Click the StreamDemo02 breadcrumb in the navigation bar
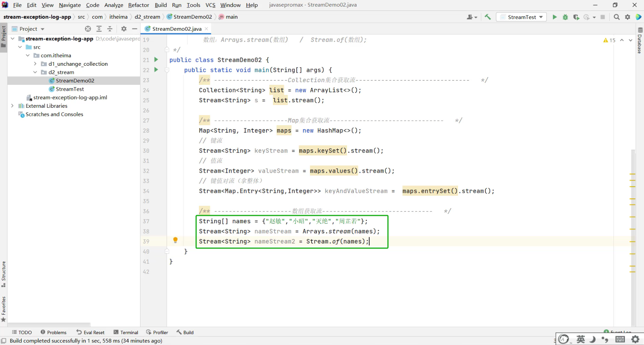 [x=190, y=17]
